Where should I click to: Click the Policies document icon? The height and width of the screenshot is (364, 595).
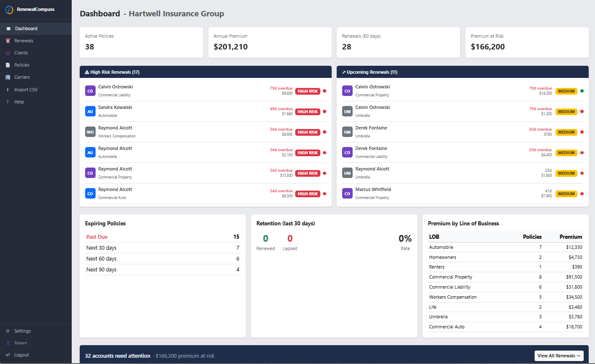pos(8,65)
